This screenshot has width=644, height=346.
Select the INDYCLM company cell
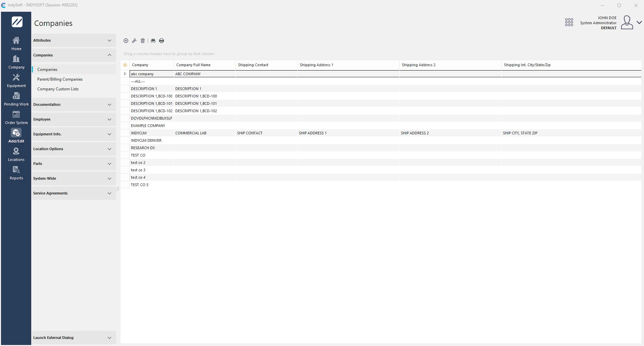pos(152,133)
